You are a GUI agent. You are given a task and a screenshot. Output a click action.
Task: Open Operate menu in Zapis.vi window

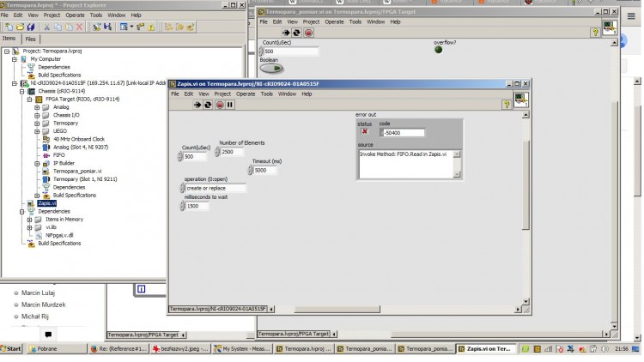(246, 94)
